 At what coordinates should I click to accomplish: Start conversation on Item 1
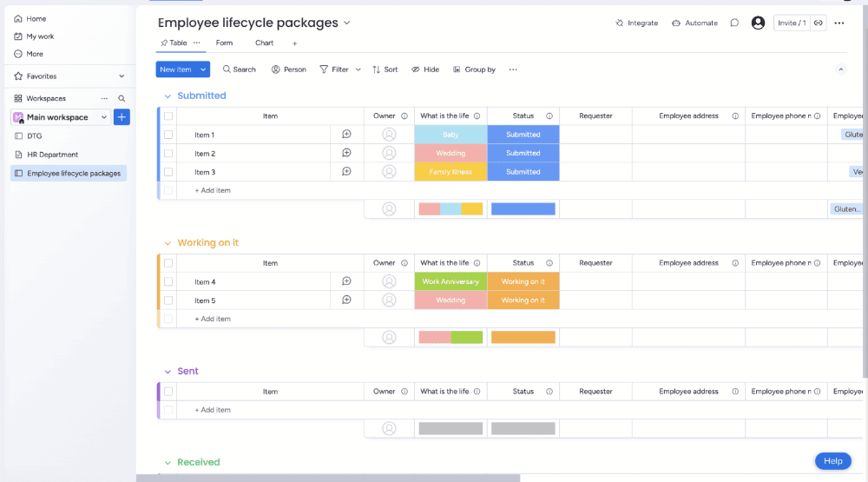click(x=346, y=134)
